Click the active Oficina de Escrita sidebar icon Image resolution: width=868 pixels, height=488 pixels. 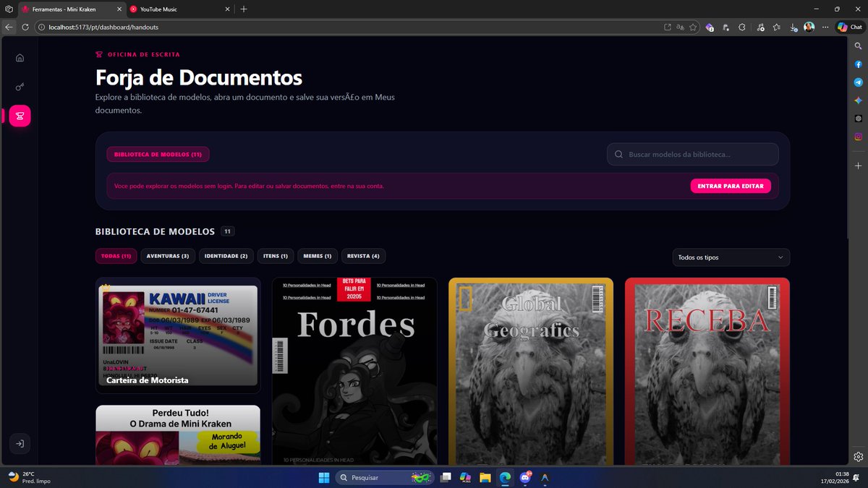20,116
